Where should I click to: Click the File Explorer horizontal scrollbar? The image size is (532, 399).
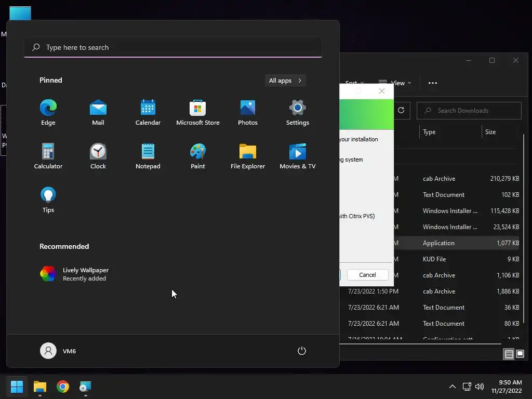pos(420,344)
